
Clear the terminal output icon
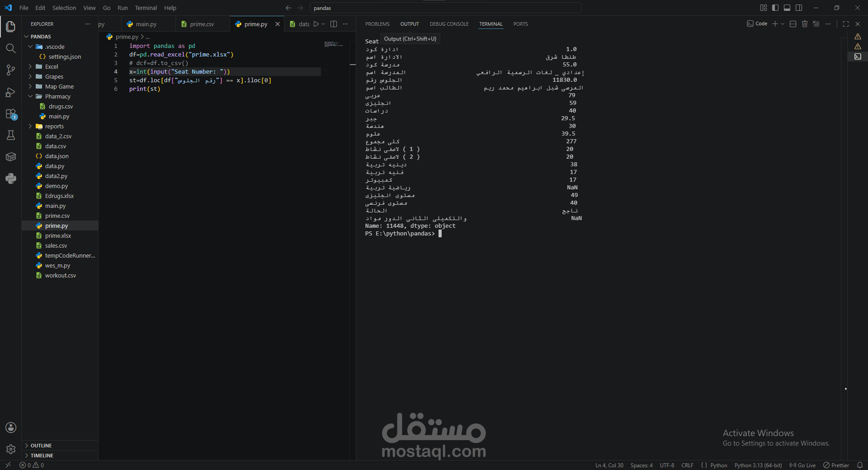point(816,24)
